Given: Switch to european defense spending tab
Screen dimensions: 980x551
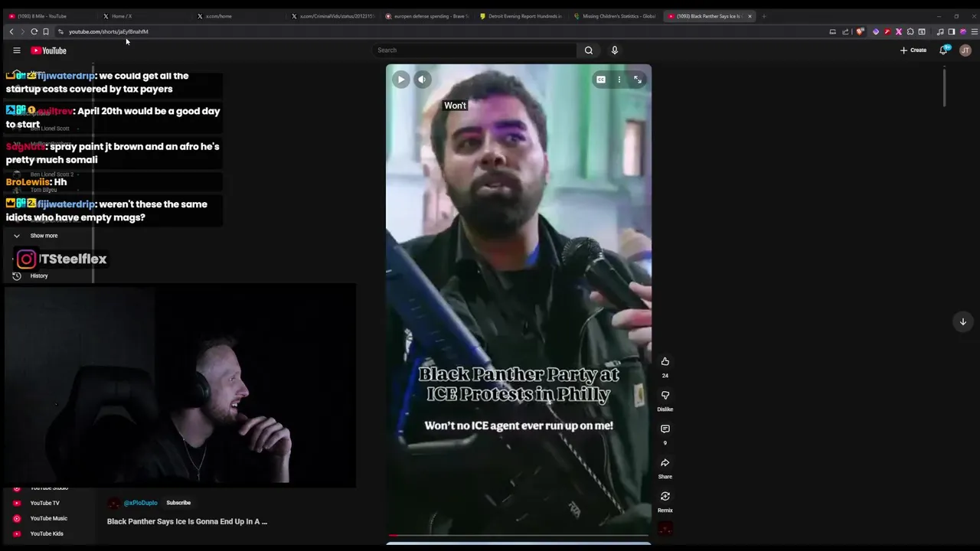Looking at the screenshot, I should 426,16.
